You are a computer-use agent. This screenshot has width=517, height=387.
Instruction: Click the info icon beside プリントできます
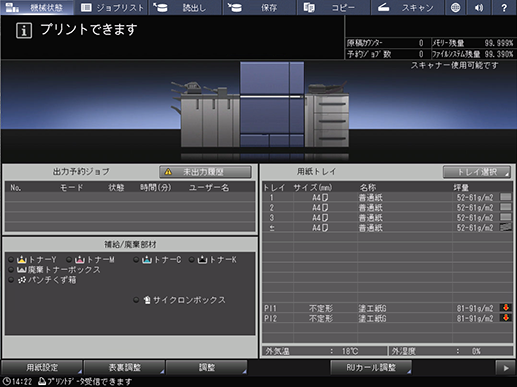pos(24,31)
